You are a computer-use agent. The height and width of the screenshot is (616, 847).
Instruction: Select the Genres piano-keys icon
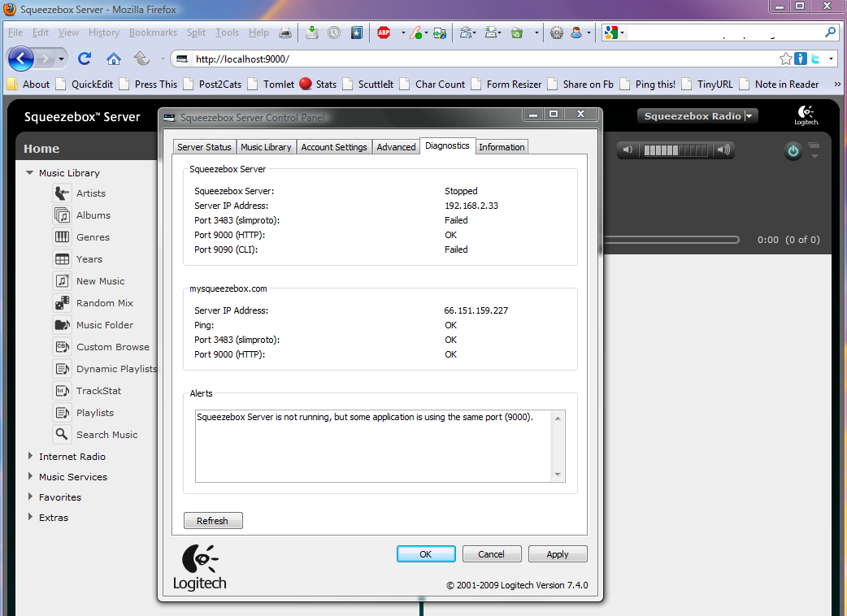point(62,237)
